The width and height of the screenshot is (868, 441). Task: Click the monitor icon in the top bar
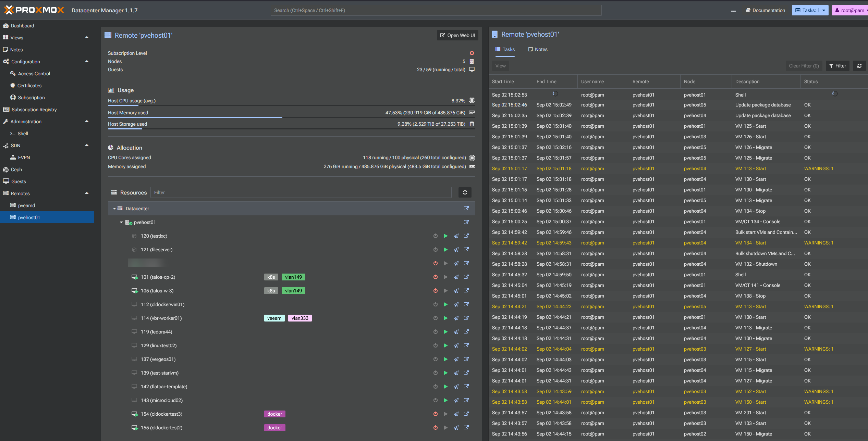(x=733, y=10)
